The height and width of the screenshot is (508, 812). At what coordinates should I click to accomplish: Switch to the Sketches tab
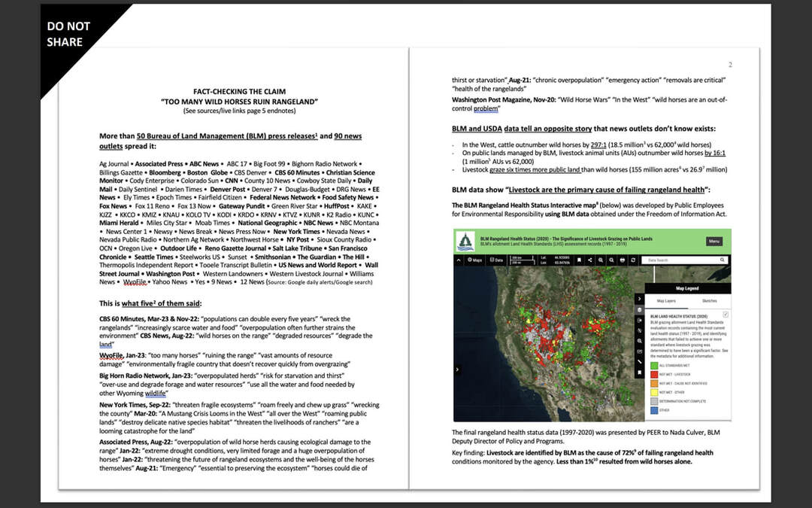(x=709, y=300)
